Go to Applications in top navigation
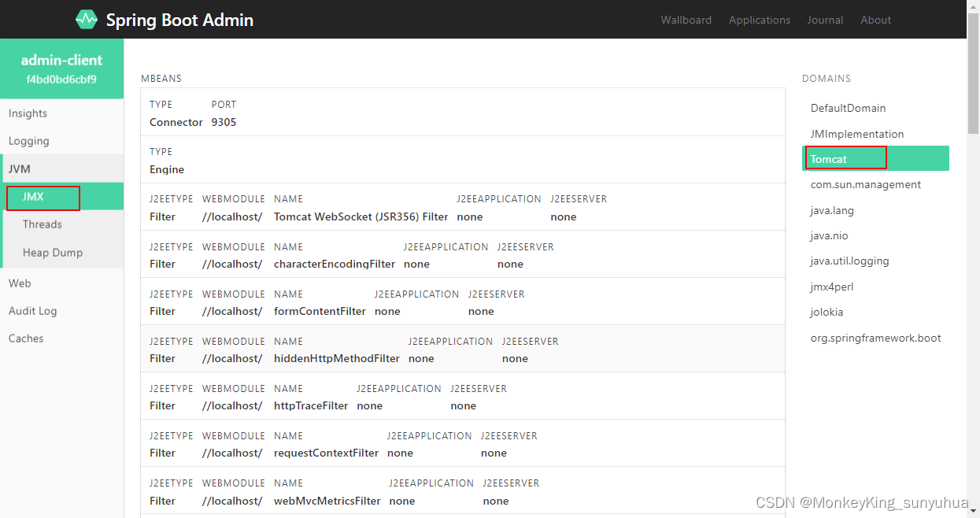This screenshot has width=980, height=518. pyautogui.click(x=760, y=20)
